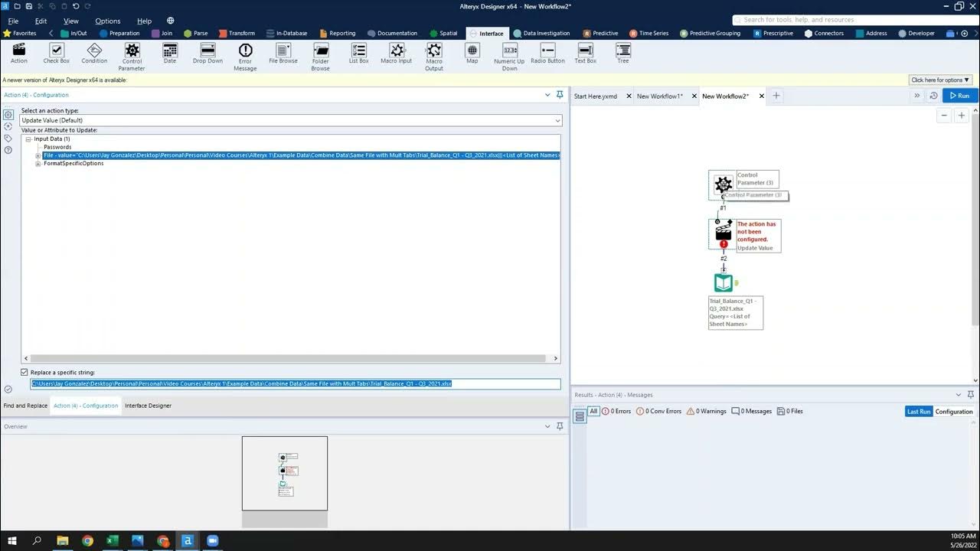
Task: Zoom out the canvas with minus button
Action: pos(944,116)
